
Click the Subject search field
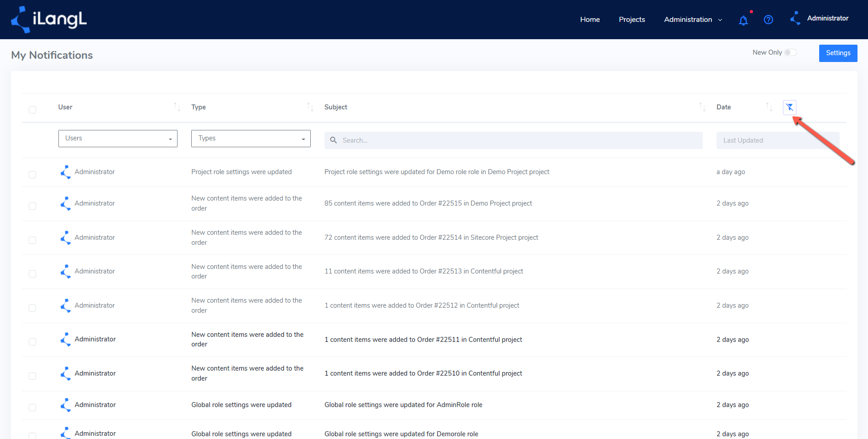[x=513, y=140]
